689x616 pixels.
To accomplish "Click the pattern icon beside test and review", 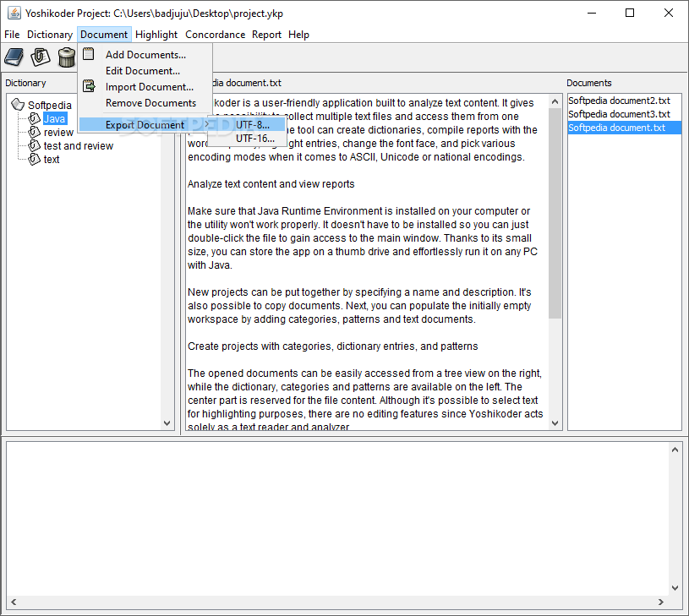I will [34, 145].
